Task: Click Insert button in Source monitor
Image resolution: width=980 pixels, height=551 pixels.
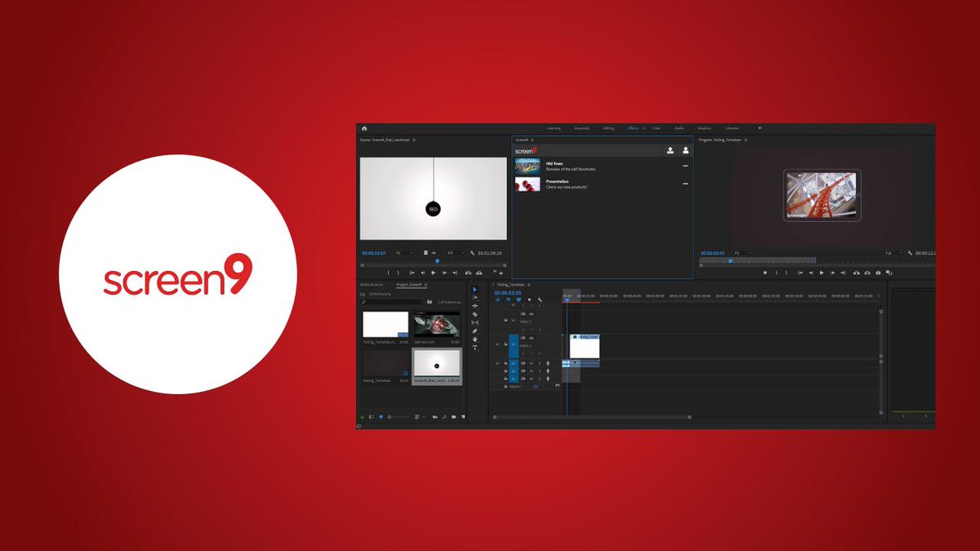Action: tap(468, 273)
